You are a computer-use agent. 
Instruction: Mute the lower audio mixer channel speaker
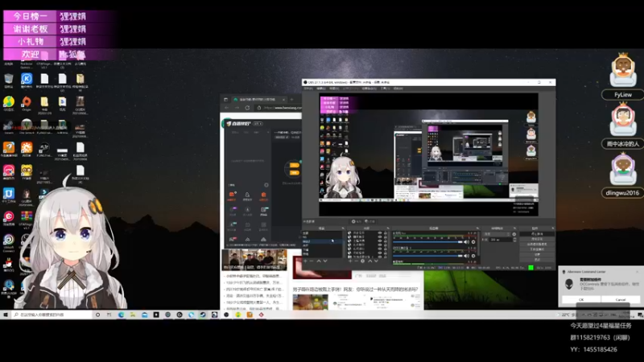pos(467,256)
